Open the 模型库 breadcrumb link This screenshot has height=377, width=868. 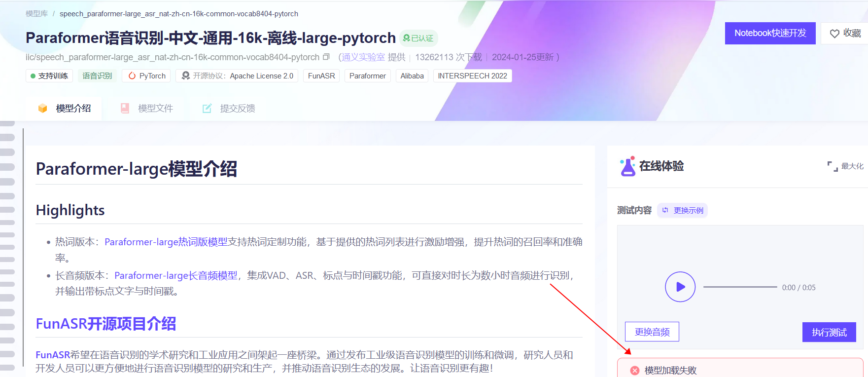point(36,14)
